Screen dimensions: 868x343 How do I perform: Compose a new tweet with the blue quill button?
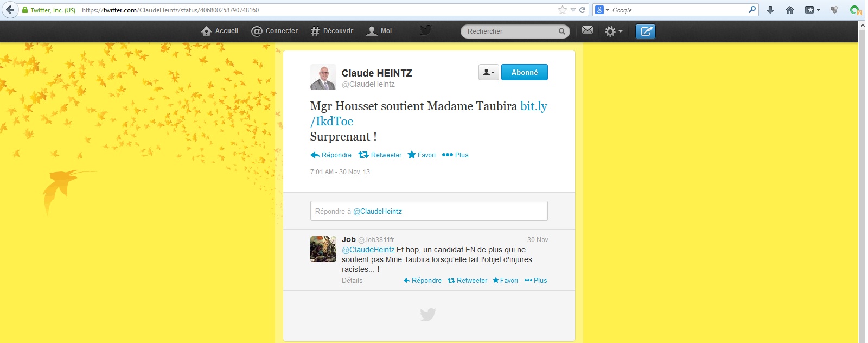pos(646,31)
